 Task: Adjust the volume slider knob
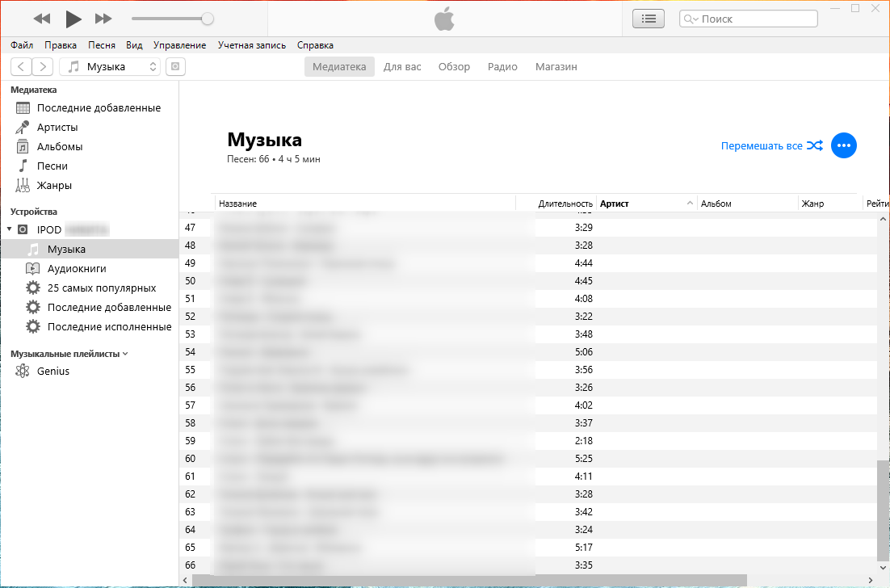[x=208, y=19]
